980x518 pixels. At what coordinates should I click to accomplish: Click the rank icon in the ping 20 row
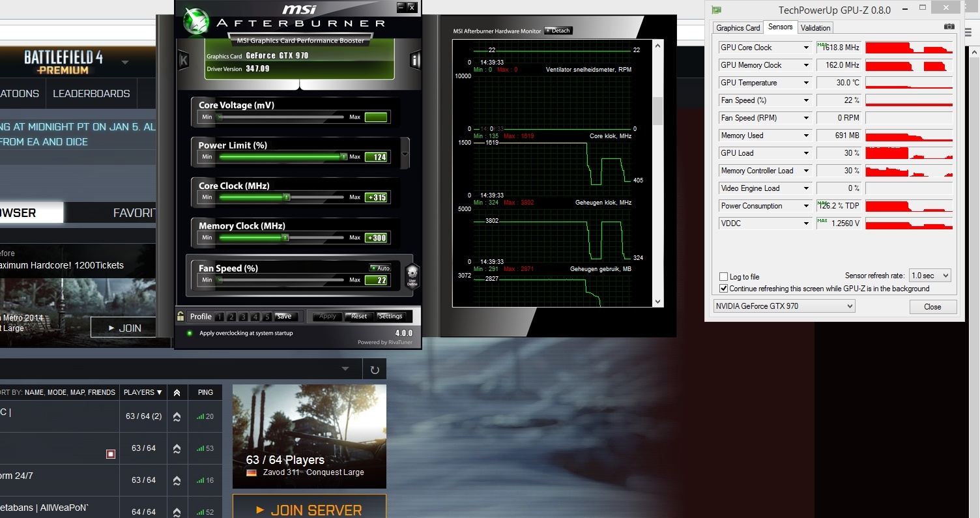pyautogui.click(x=177, y=416)
